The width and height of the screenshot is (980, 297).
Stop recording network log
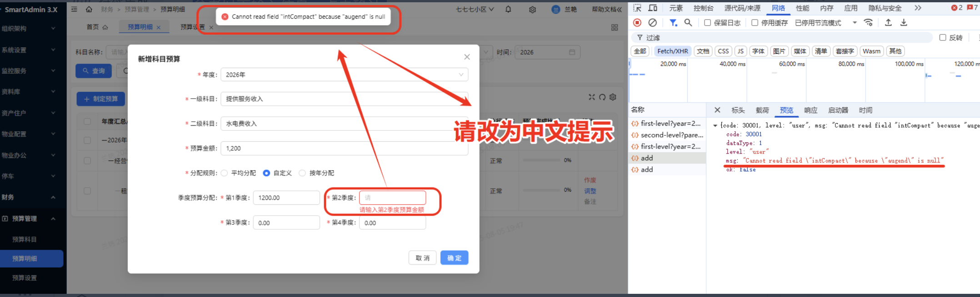[x=637, y=23]
